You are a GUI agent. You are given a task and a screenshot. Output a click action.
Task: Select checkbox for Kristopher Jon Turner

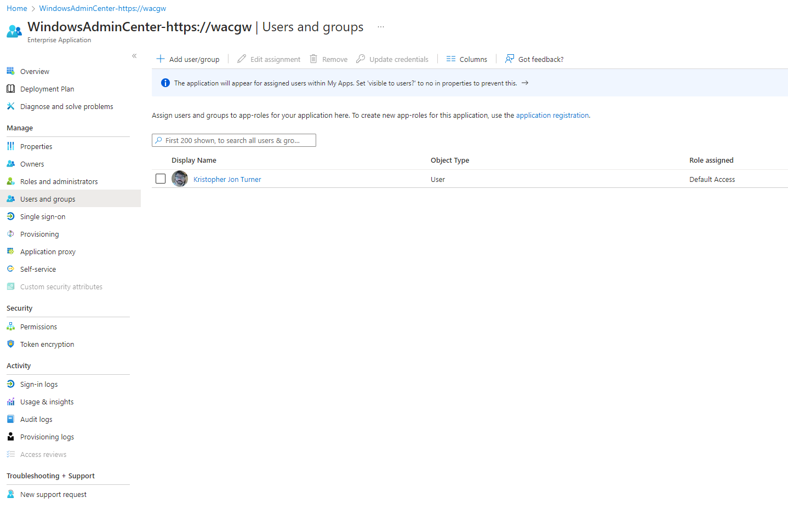point(161,179)
